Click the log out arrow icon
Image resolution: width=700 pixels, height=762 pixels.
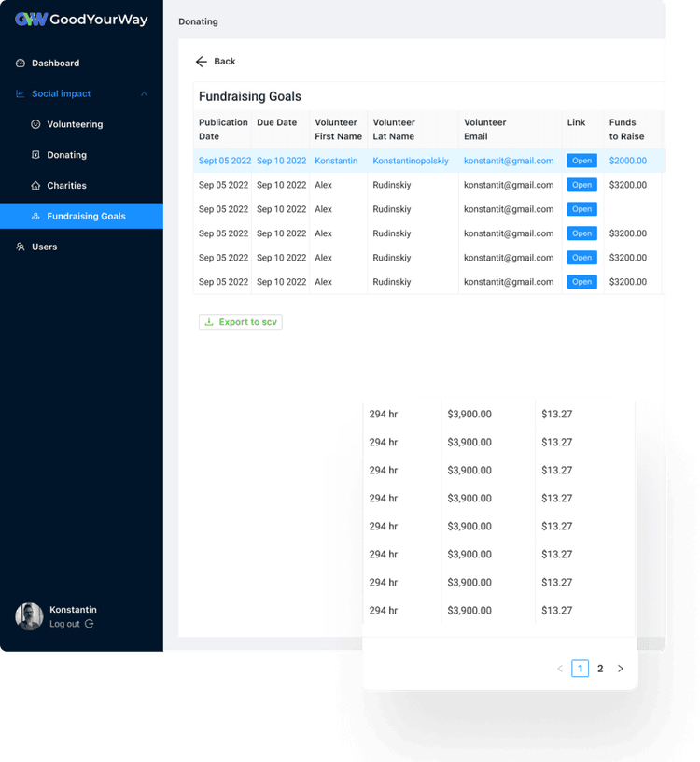coord(90,624)
